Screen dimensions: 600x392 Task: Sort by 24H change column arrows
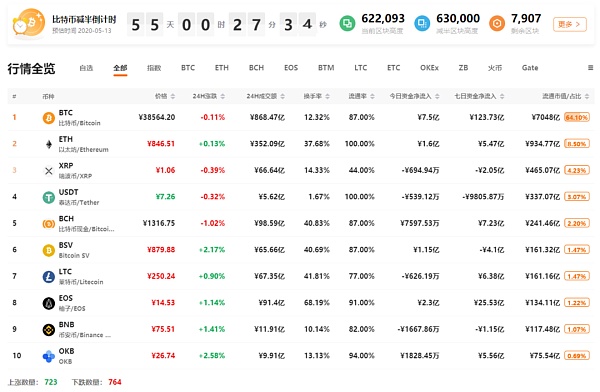(x=223, y=96)
